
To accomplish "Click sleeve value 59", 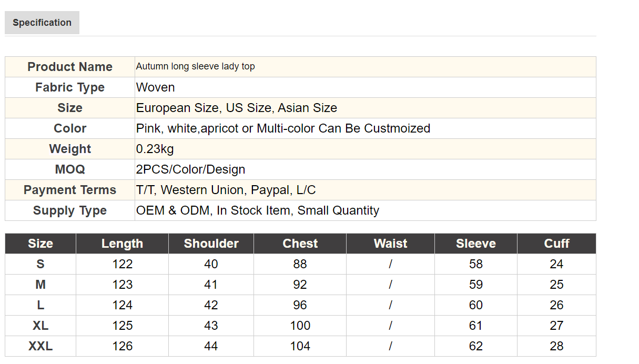I will click(x=476, y=285).
